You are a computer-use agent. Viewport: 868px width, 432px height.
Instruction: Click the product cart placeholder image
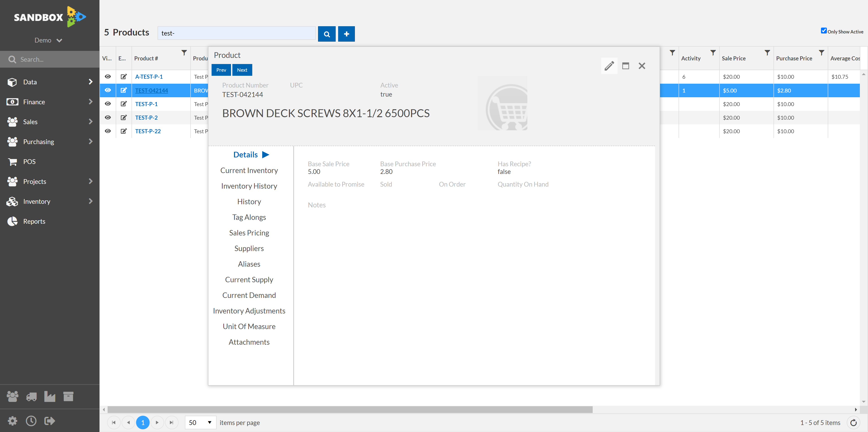502,103
